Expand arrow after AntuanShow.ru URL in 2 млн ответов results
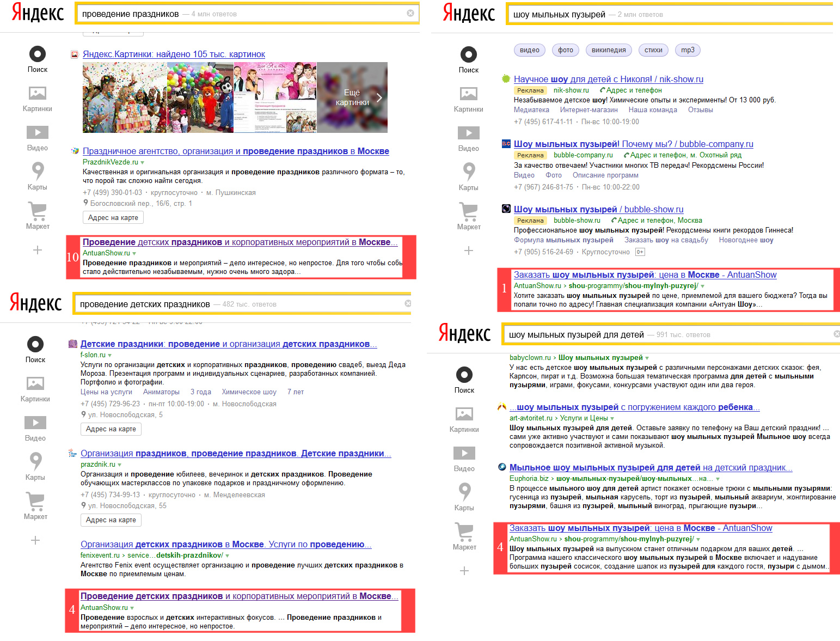 [x=703, y=286]
